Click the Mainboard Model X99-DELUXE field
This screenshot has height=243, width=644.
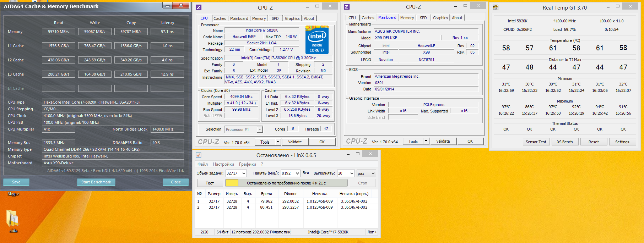pos(407,38)
